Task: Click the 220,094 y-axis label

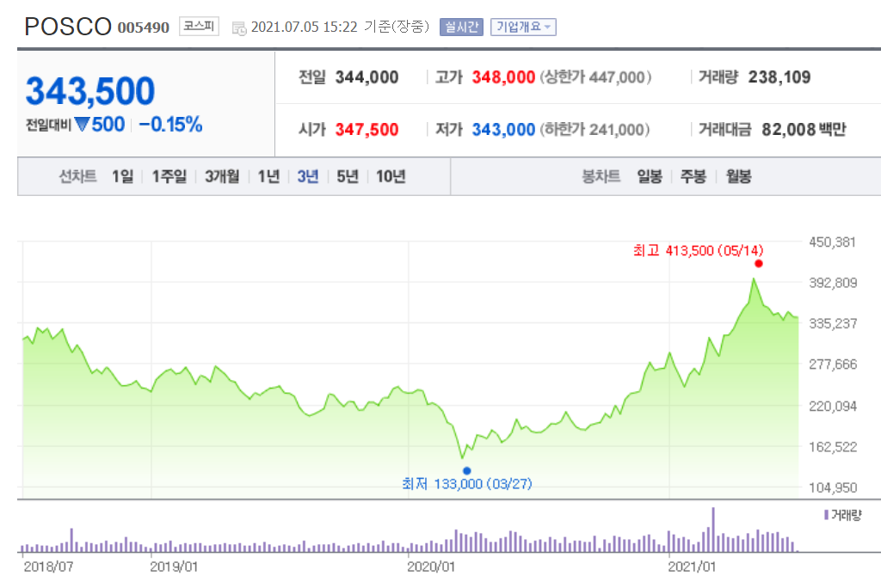Action: [833, 406]
